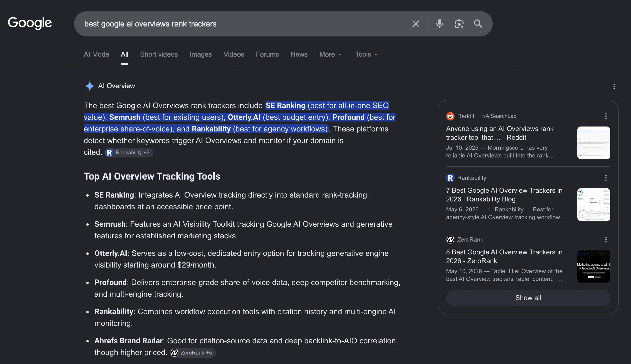Click the SE Ranking bullet item text

coord(230,201)
